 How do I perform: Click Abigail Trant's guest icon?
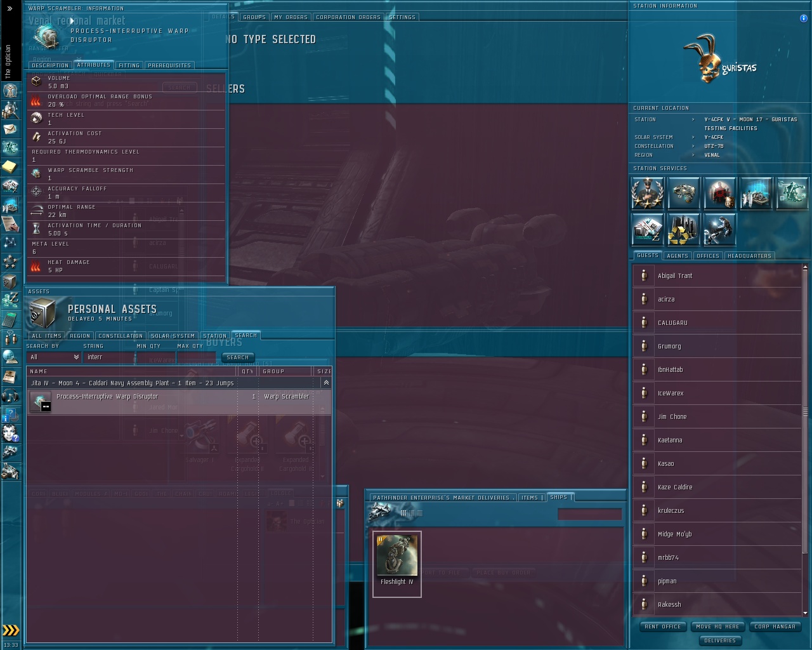[x=643, y=275]
